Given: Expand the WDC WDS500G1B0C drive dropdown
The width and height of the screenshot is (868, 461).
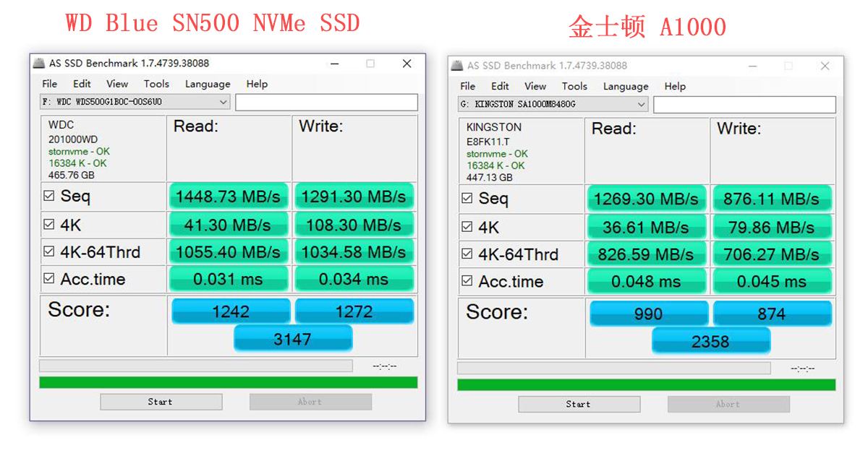Looking at the screenshot, I should click(221, 102).
